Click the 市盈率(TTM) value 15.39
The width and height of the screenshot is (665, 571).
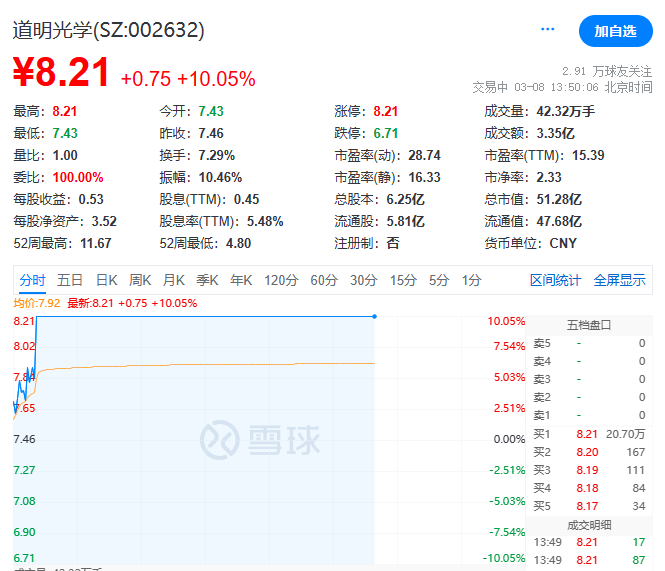[x=588, y=155]
